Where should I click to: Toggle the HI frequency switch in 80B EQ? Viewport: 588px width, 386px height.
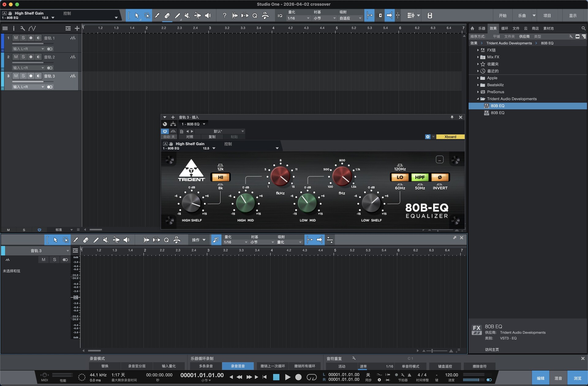(221, 177)
